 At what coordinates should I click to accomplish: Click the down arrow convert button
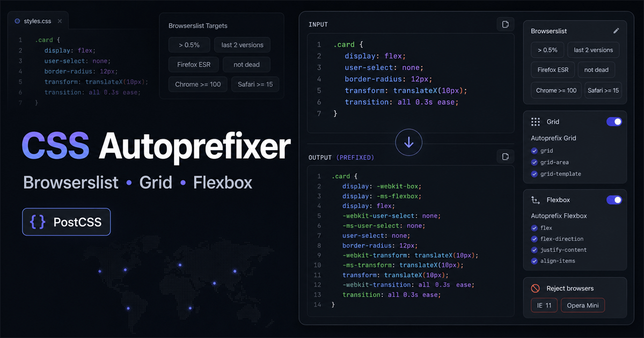(409, 143)
